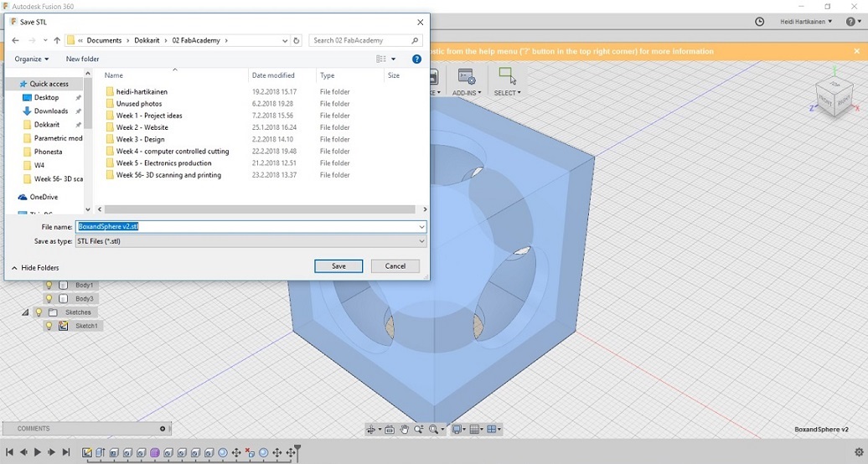The height and width of the screenshot is (464, 868).
Task: Select Week 3 - Design folder
Action: pos(140,139)
